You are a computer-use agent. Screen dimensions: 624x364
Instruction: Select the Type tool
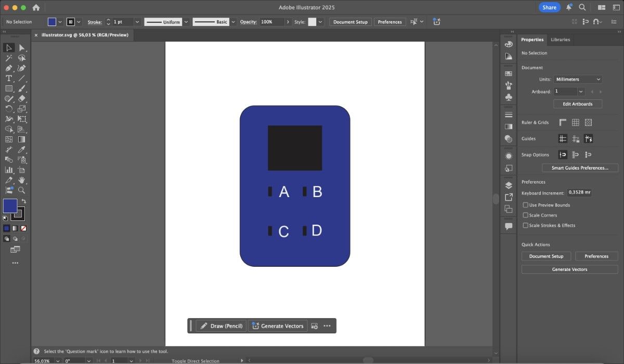click(8, 79)
